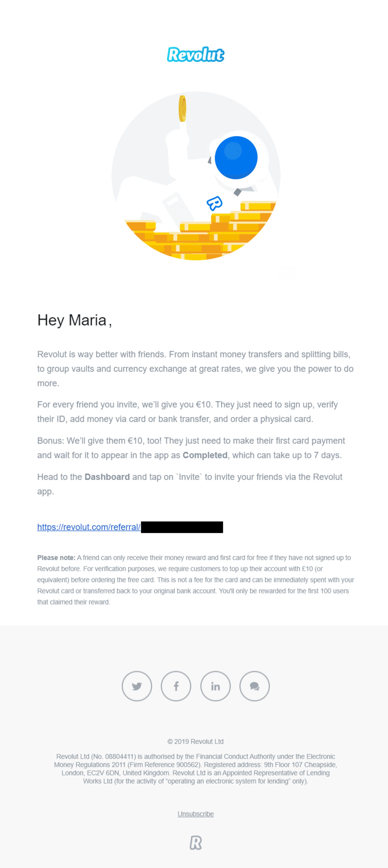Click the LinkedIn circle icon
This screenshot has width=388, height=868.
coord(215,686)
